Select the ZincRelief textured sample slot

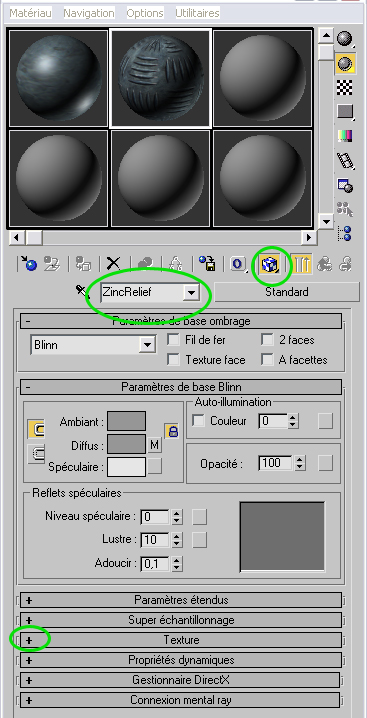click(x=160, y=78)
